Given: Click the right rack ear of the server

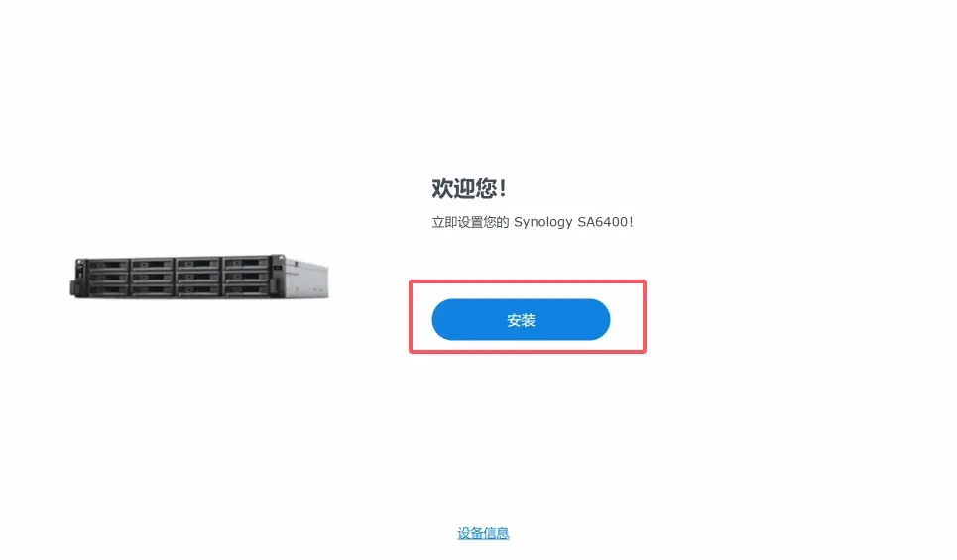Looking at the screenshot, I should pyautogui.click(x=277, y=277).
